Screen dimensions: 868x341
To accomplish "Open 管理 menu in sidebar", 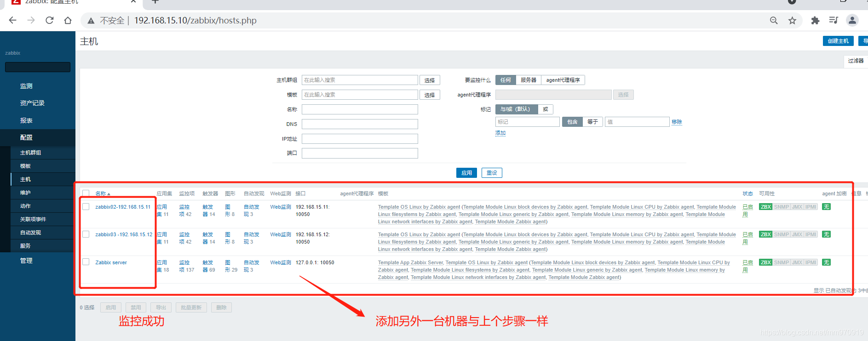I will pyautogui.click(x=26, y=261).
